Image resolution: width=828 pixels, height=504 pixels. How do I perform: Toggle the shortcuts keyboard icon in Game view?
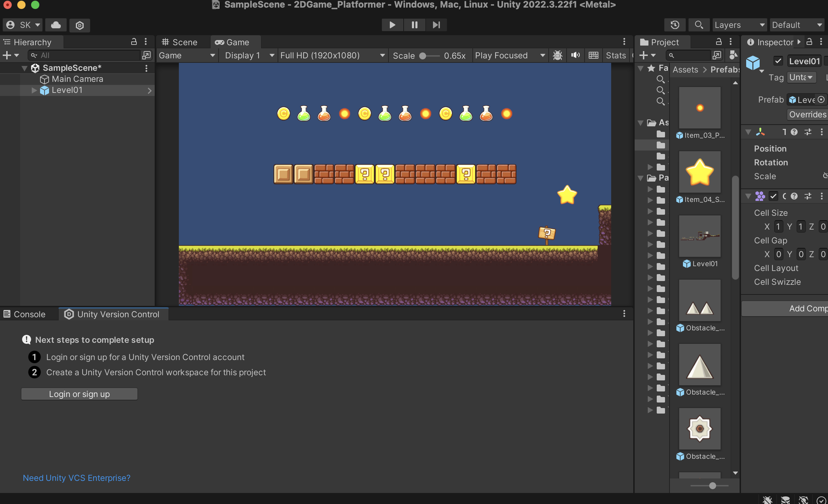593,55
